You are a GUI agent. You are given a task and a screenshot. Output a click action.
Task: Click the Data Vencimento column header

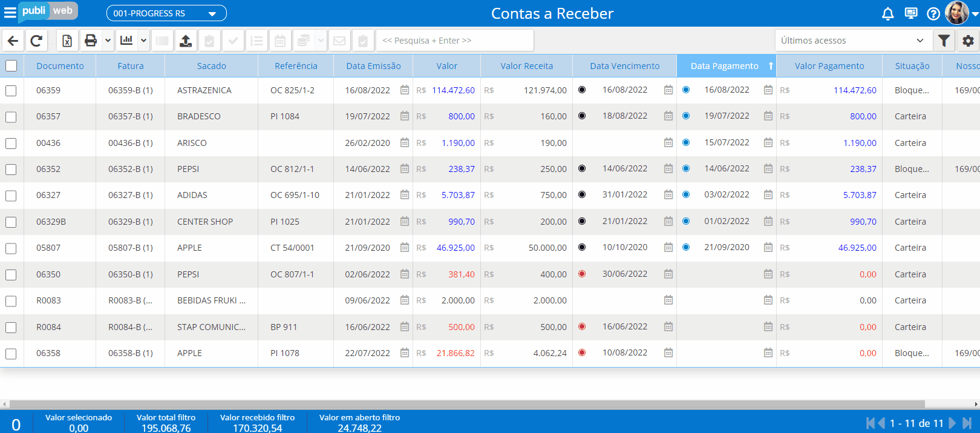coord(624,66)
